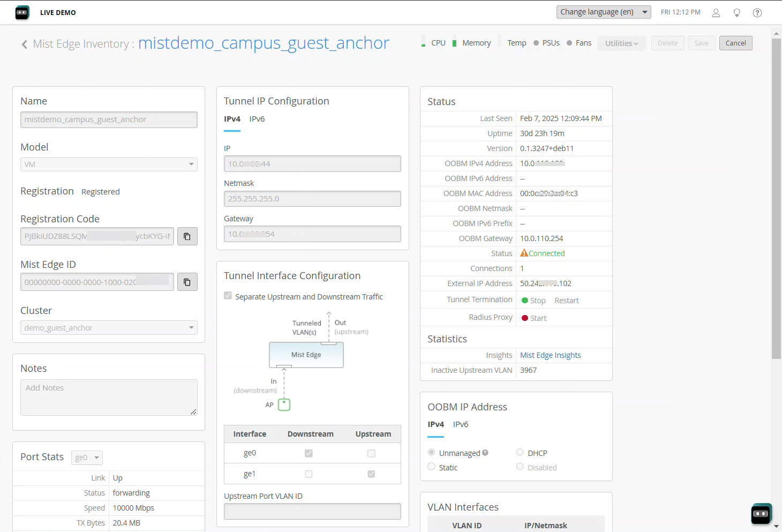Screen dimensions: 782x532
Task: Select the Static OOBM radio button
Action: 431,467
